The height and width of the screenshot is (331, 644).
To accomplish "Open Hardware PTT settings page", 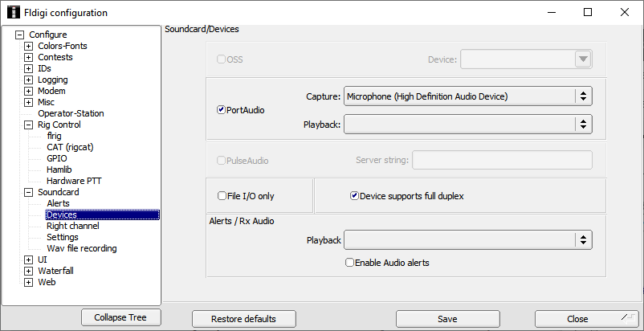I will click(x=76, y=181).
